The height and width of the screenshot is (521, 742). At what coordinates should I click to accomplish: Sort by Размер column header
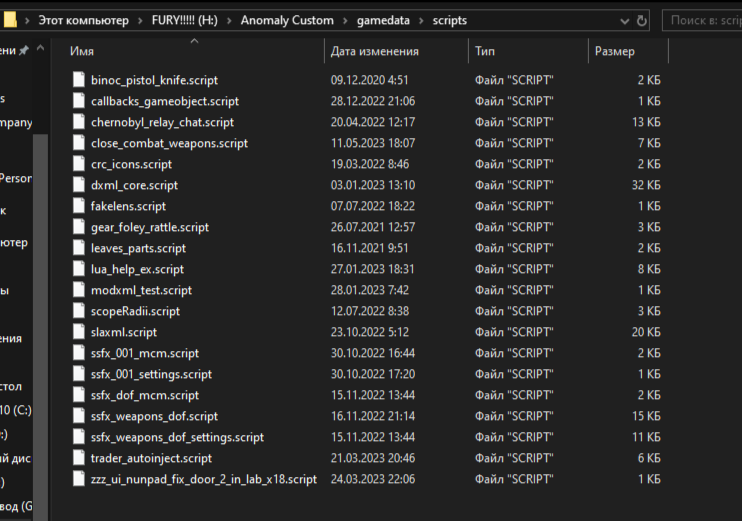click(x=614, y=51)
